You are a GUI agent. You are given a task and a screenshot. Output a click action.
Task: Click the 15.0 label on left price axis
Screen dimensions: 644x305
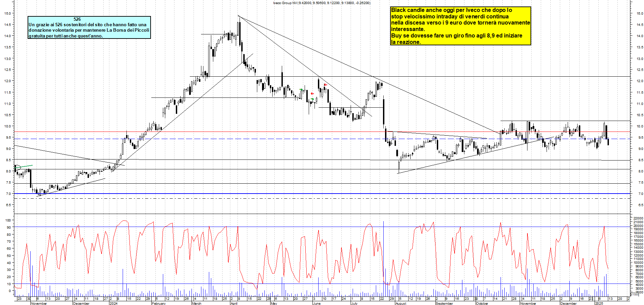[7, 13]
